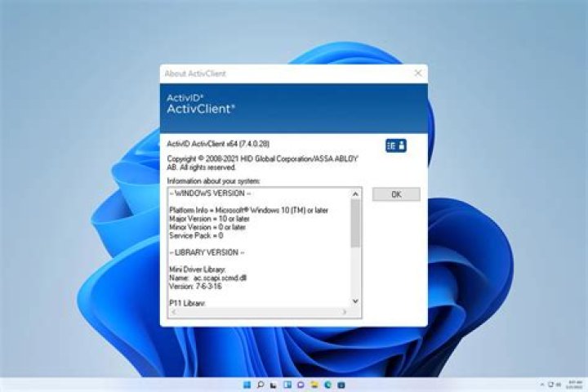The height and width of the screenshot is (392, 588).
Task: Open the Microsoft Store taskbar icon
Action: point(341,385)
